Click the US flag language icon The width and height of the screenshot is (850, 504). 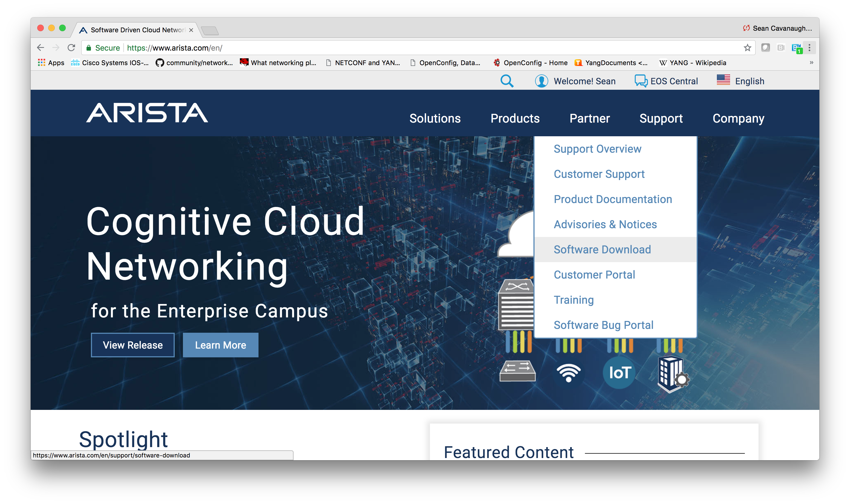pyautogui.click(x=723, y=80)
